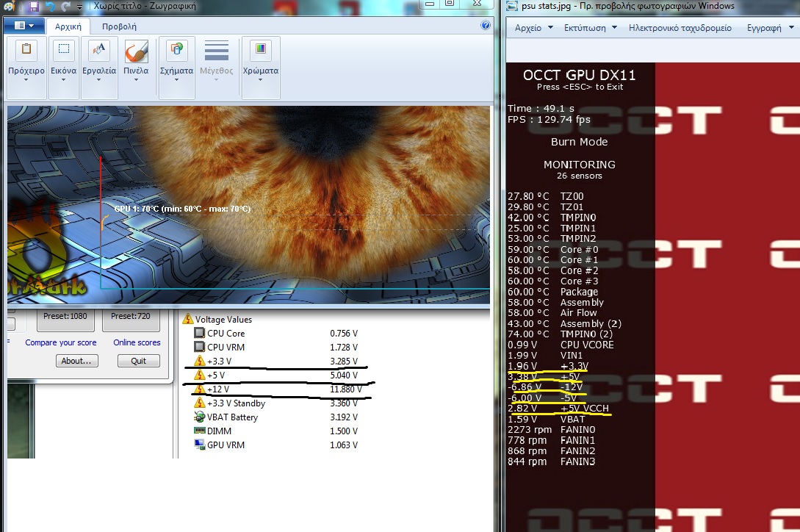Click the DIMM memory icon
800x532 pixels.
pos(200,431)
